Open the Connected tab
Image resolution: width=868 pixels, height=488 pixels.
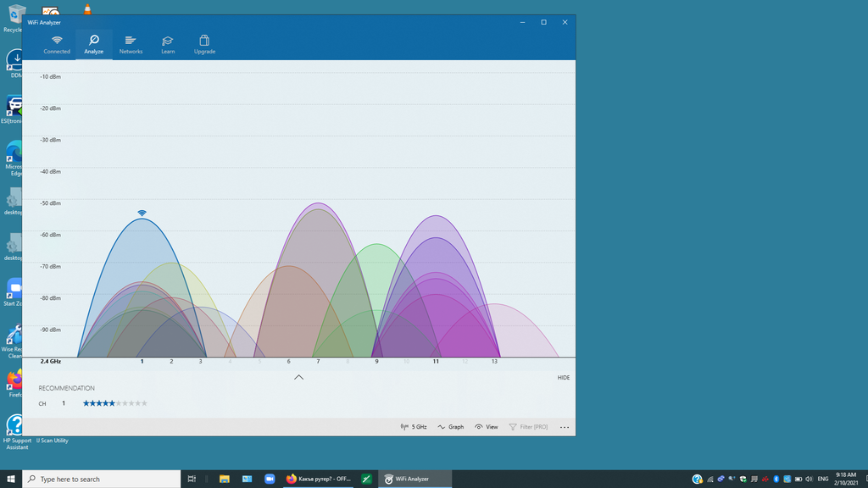(x=57, y=44)
